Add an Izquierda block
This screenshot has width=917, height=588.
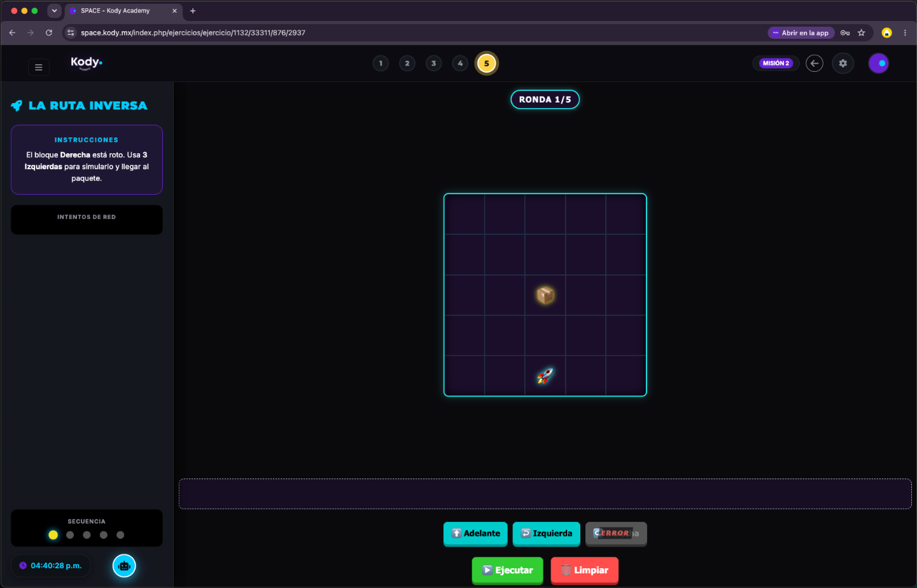[x=547, y=533]
